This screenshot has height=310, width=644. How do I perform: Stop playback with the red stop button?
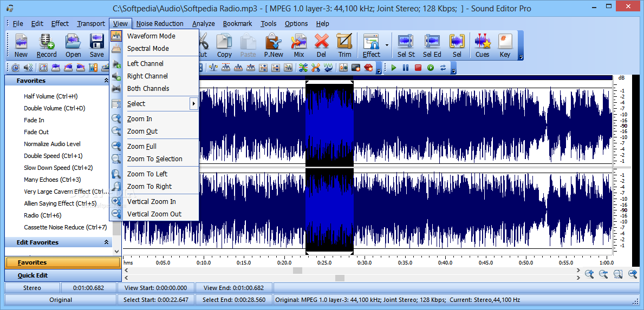(418, 68)
